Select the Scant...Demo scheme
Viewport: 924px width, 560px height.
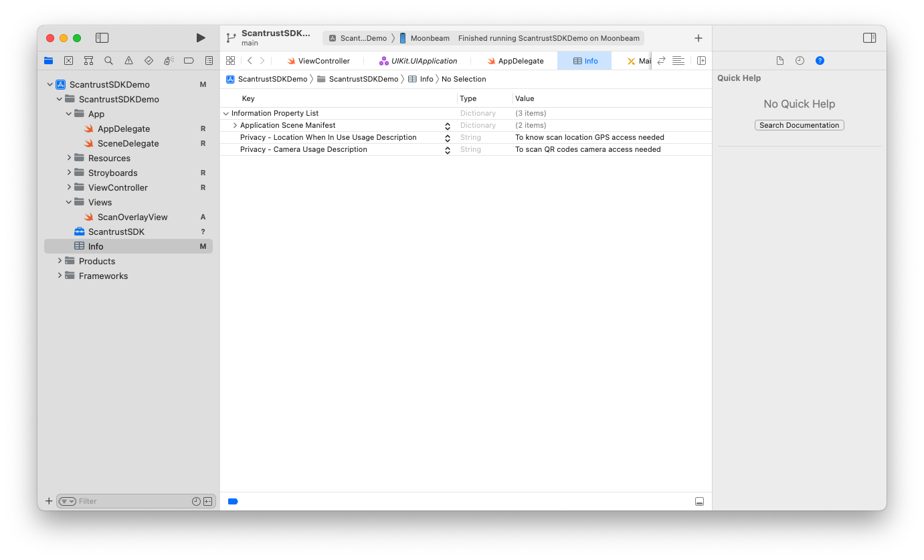pyautogui.click(x=358, y=38)
